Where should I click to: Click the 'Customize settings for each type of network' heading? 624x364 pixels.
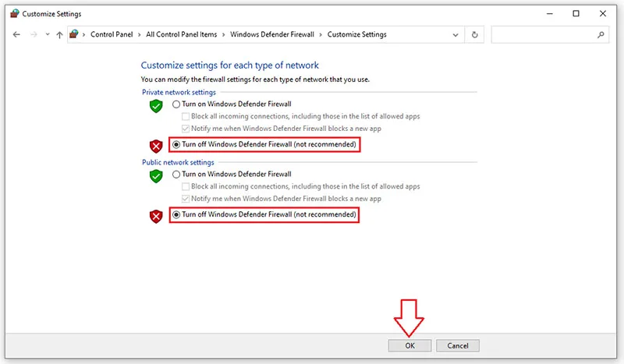tap(229, 65)
